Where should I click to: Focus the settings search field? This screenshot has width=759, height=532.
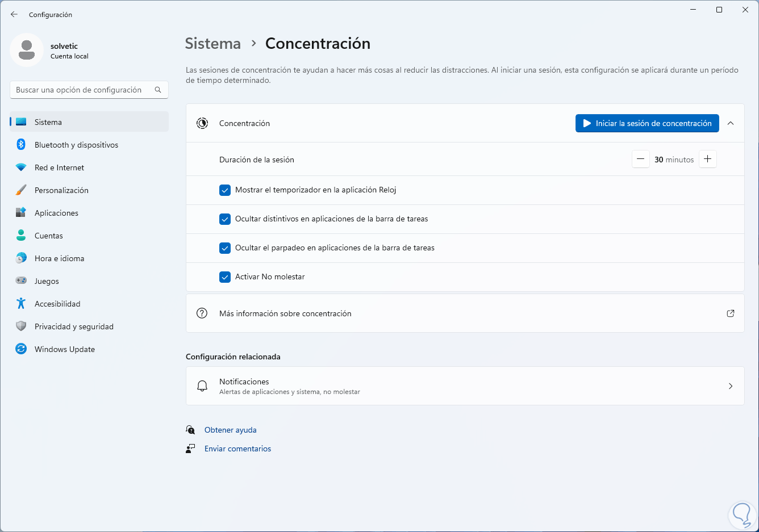coord(82,90)
